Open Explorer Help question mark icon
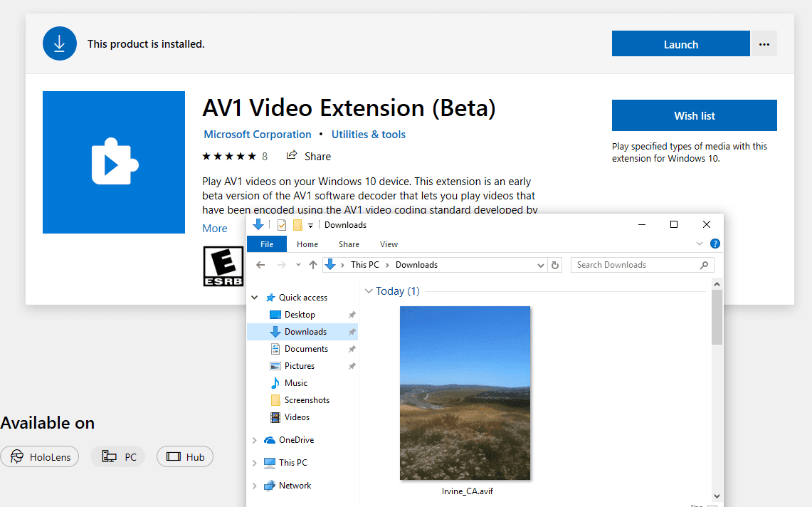The width and height of the screenshot is (812, 507). 715,244
